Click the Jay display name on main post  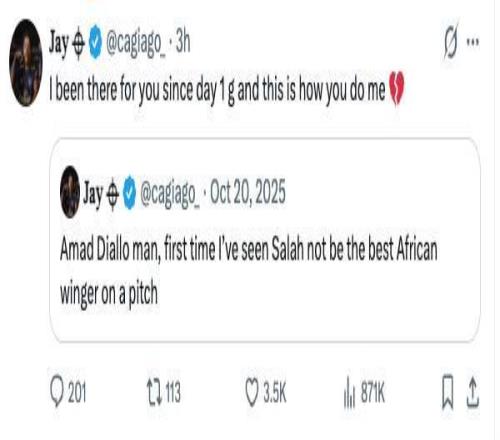pos(59,43)
